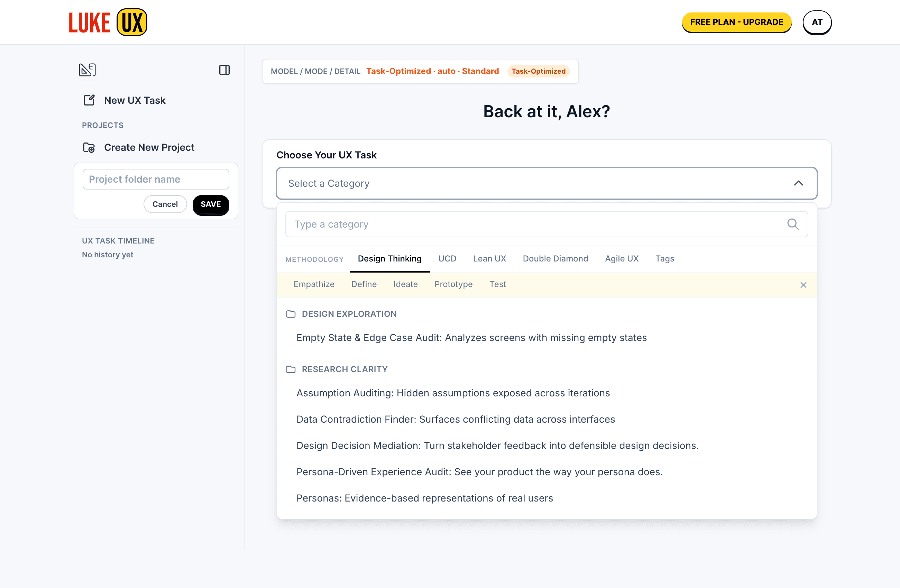This screenshot has width=900, height=588.
Task: Click Create New Project label
Action: (x=149, y=147)
